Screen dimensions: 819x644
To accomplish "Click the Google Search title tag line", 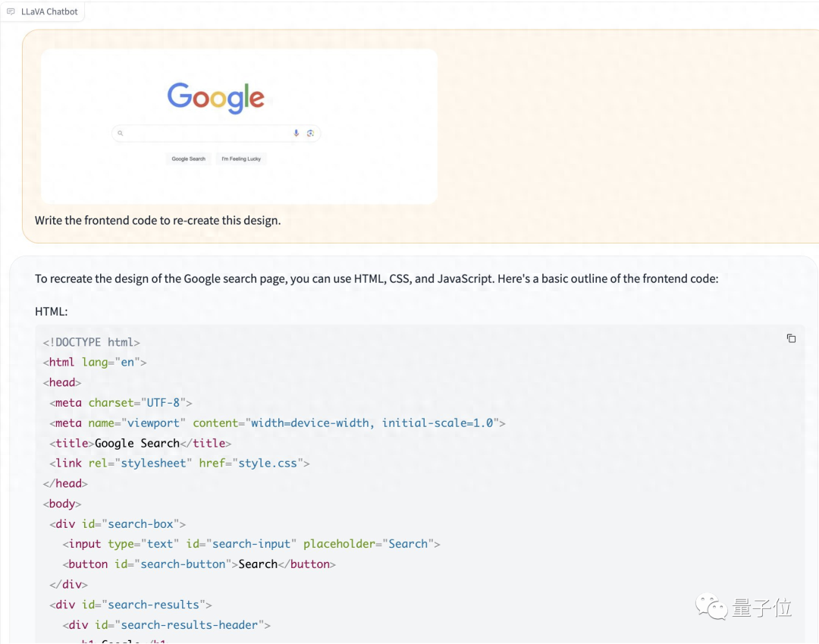I will (x=140, y=443).
